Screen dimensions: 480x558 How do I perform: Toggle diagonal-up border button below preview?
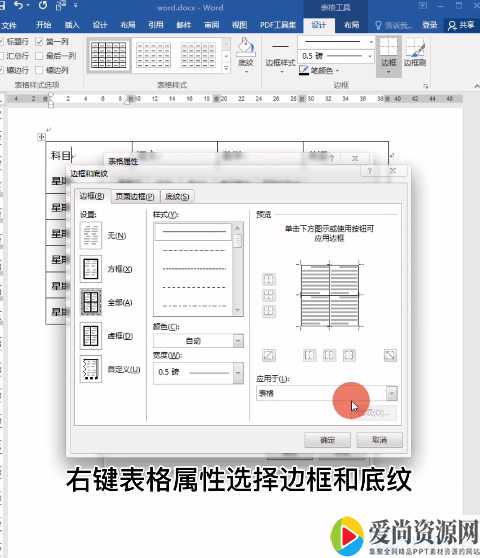[x=269, y=355]
